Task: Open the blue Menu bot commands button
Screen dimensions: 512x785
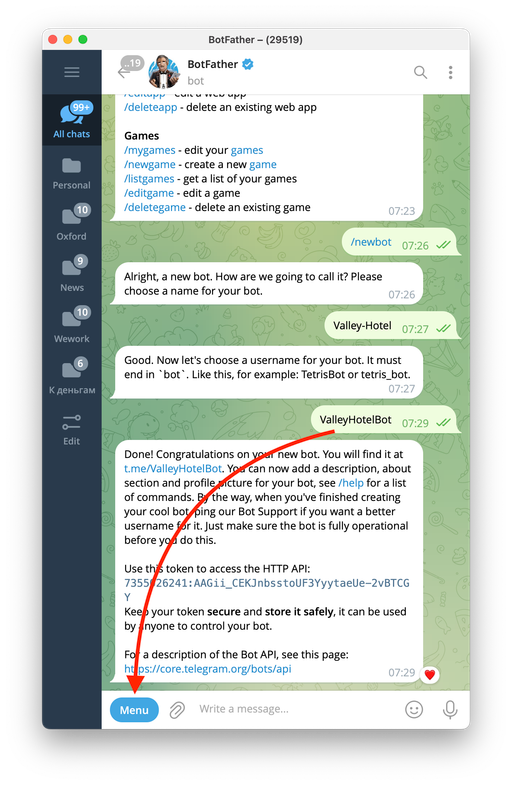Action: [134, 710]
